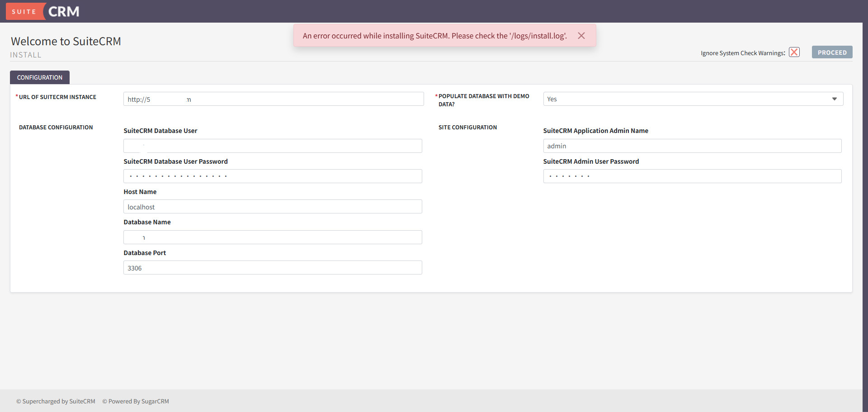This screenshot has width=868, height=412.
Task: Click the error message text about install.log
Action: coord(434,36)
